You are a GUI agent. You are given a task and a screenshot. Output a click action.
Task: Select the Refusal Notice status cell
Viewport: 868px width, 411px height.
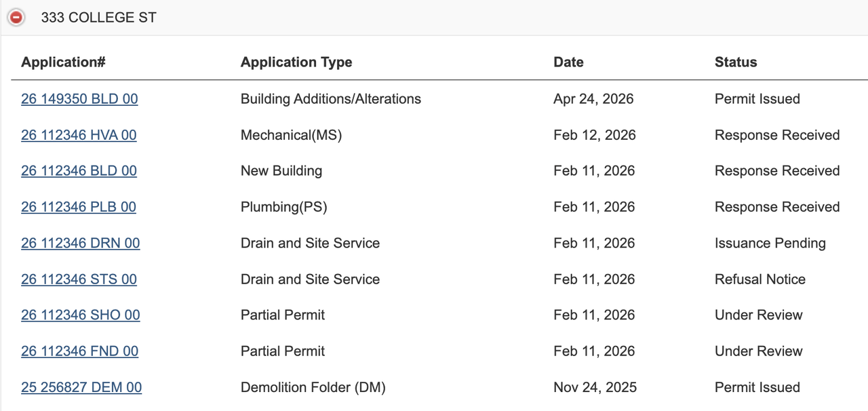760,279
